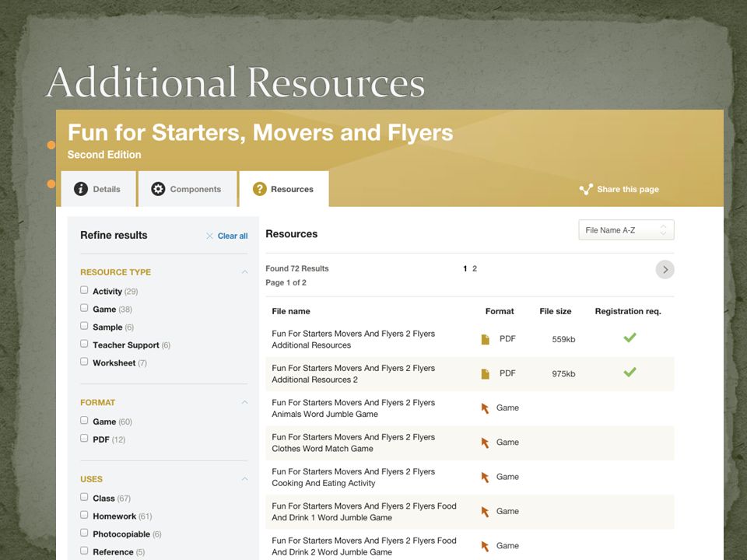
Task: Click the X icon next to Clear all
Action: (209, 236)
